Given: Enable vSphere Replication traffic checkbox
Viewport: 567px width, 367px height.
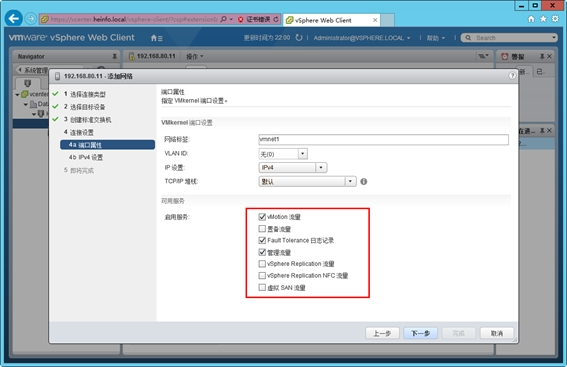Looking at the screenshot, I should point(262,264).
